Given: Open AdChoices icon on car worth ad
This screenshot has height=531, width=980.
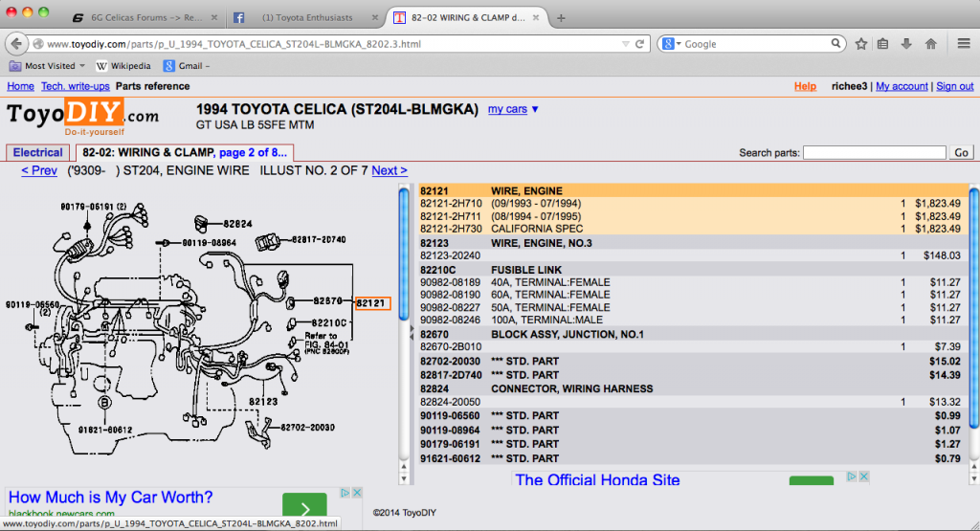Looking at the screenshot, I should (x=345, y=493).
